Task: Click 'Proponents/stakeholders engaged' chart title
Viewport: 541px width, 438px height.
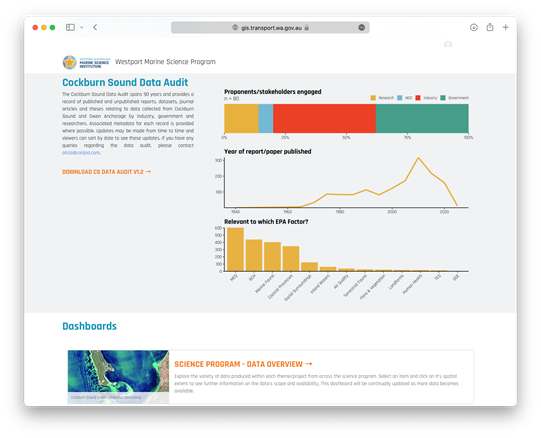Action: 273,91
